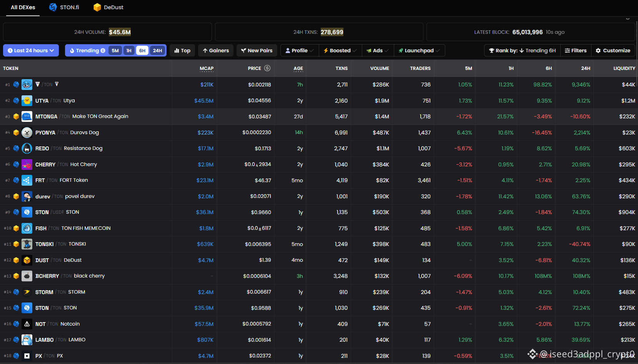Image resolution: width=638 pixels, height=364 pixels.
Task: Click the PYONYA dog token logo
Action: [x=27, y=133]
